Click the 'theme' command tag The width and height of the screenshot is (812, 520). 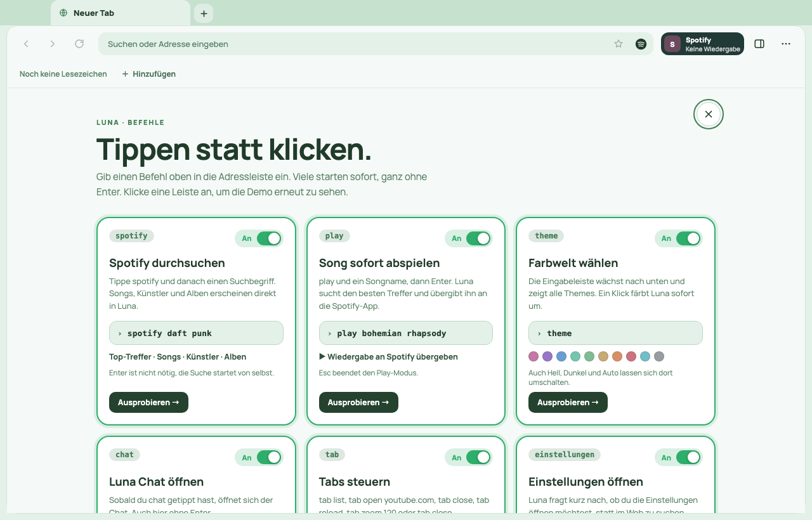click(x=546, y=236)
